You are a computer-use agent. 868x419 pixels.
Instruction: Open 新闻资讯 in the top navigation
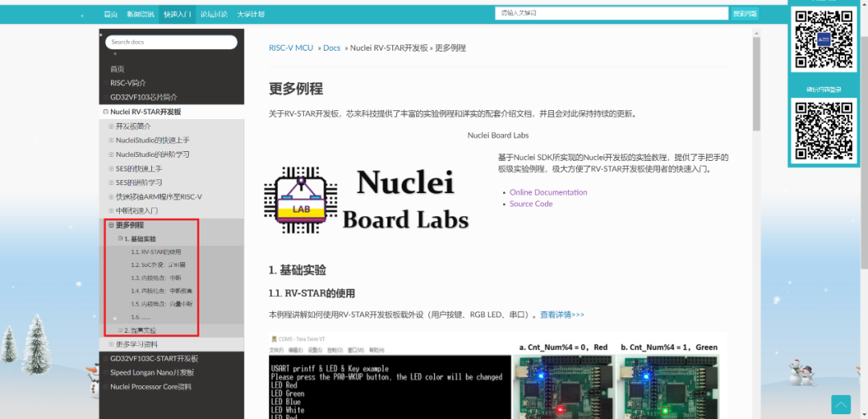pyautogui.click(x=140, y=14)
